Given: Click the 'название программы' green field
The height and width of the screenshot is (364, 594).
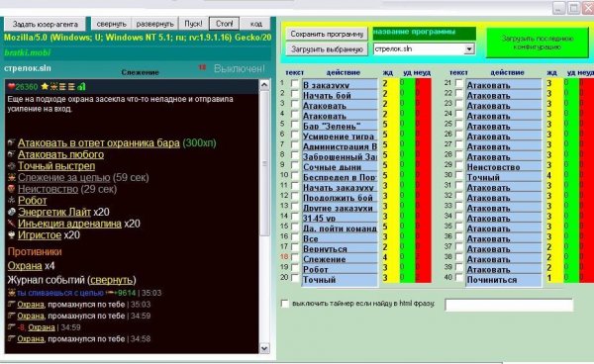Looking at the screenshot, I should tap(424, 33).
